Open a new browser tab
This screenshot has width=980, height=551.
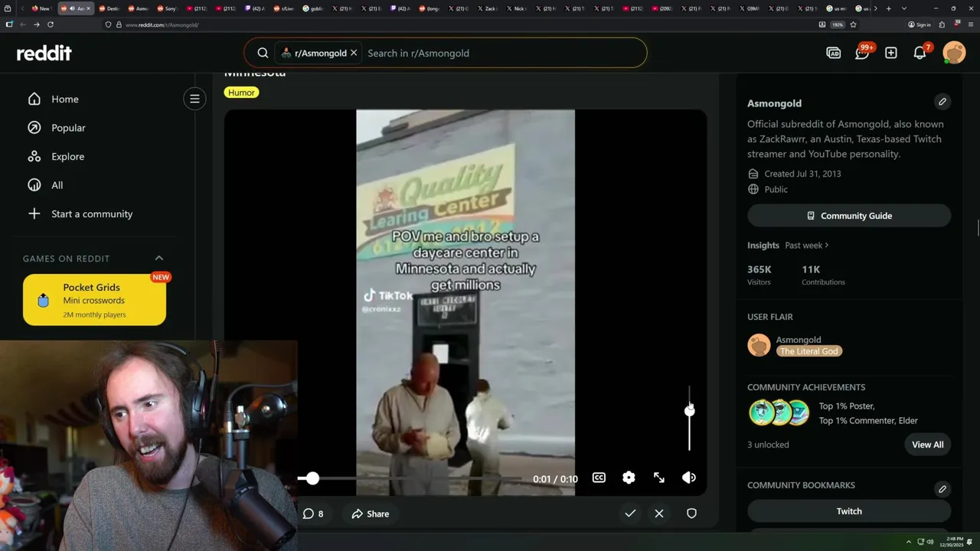pyautogui.click(x=888, y=8)
